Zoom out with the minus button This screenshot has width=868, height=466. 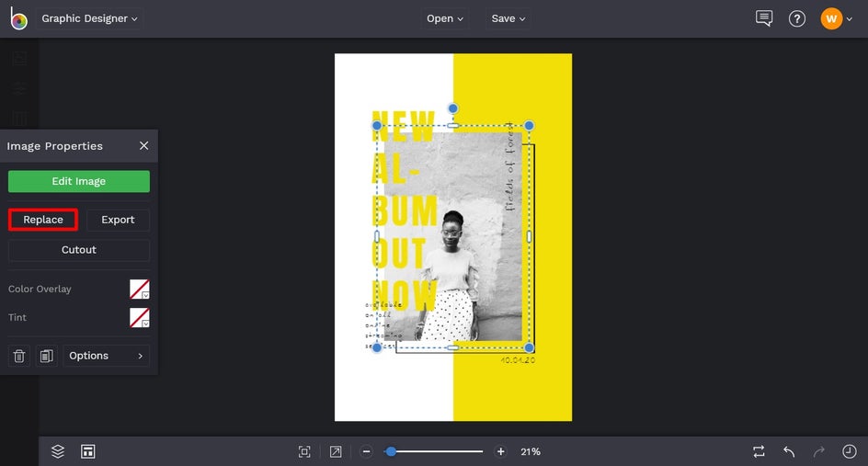pyautogui.click(x=366, y=451)
